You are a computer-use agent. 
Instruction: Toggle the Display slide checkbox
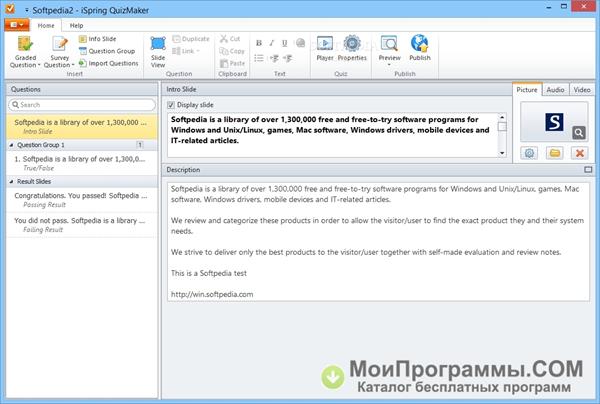coord(171,105)
